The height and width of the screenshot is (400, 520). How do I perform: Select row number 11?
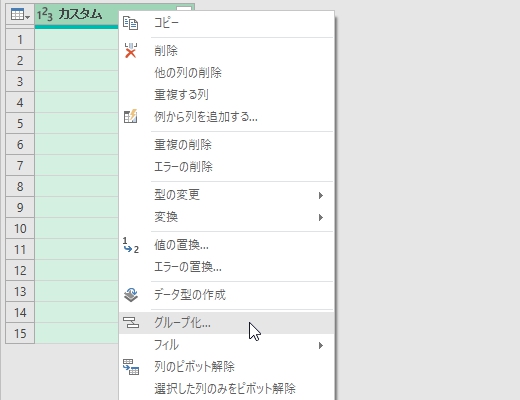20,250
